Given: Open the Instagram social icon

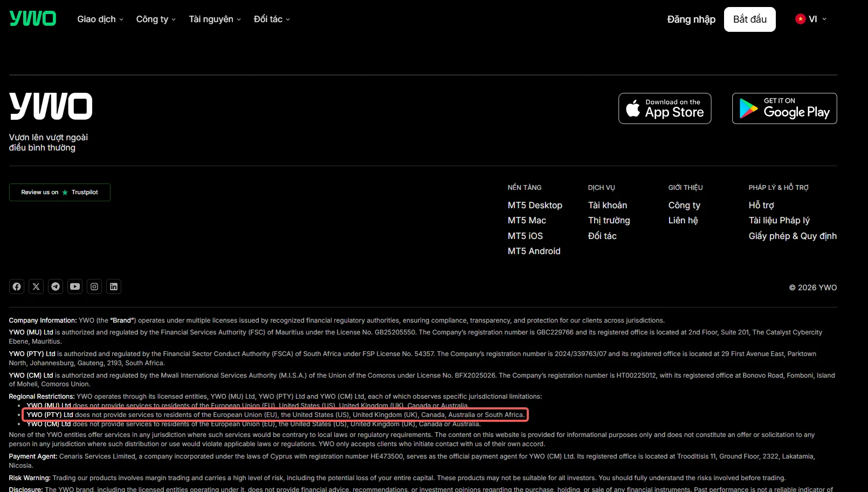Looking at the screenshot, I should 94,286.
